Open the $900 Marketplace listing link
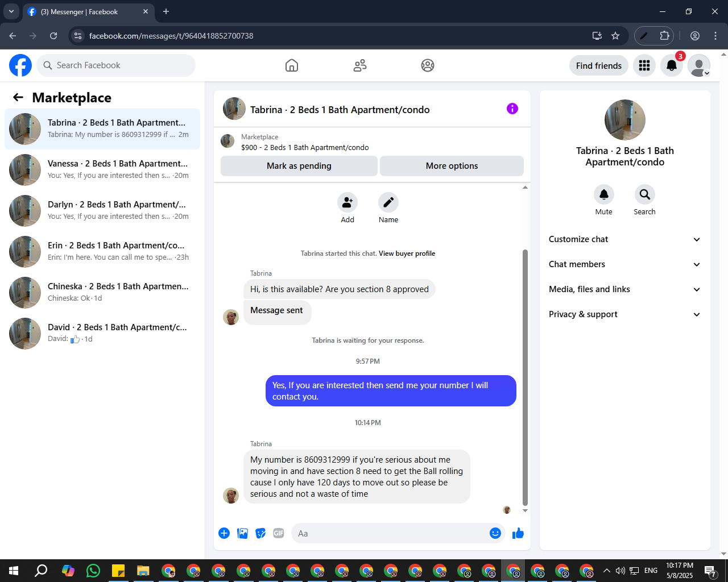 pyautogui.click(x=305, y=147)
